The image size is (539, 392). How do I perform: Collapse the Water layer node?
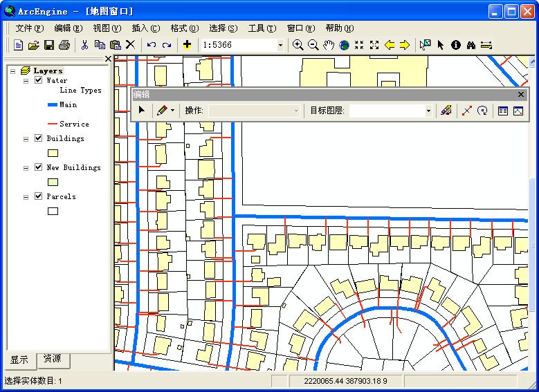coord(26,81)
